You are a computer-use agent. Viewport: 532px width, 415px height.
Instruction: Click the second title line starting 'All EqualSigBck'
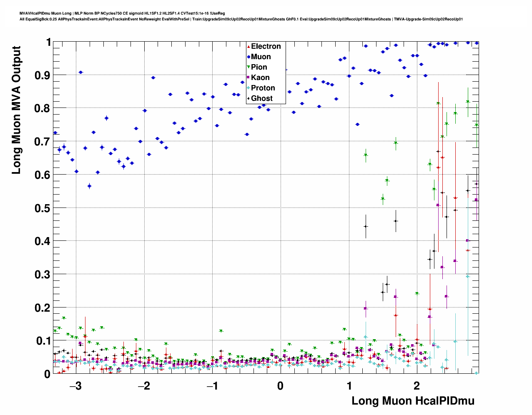click(241, 19)
